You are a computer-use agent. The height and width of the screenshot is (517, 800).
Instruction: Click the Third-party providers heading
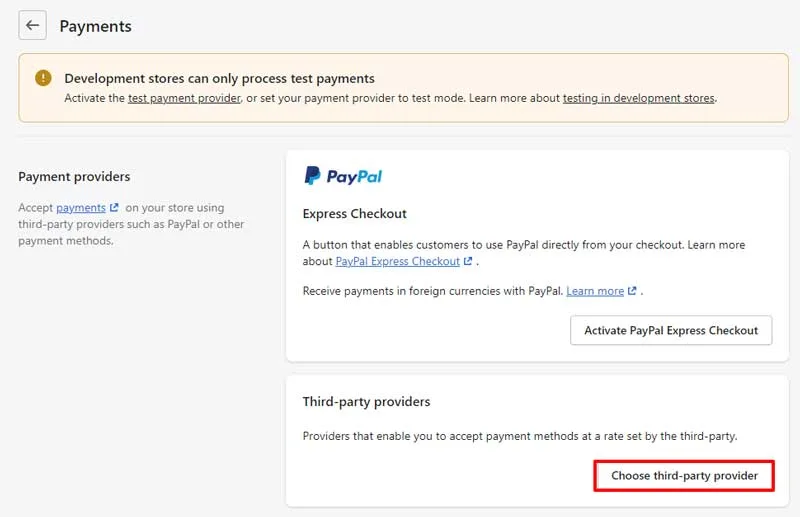[366, 402]
